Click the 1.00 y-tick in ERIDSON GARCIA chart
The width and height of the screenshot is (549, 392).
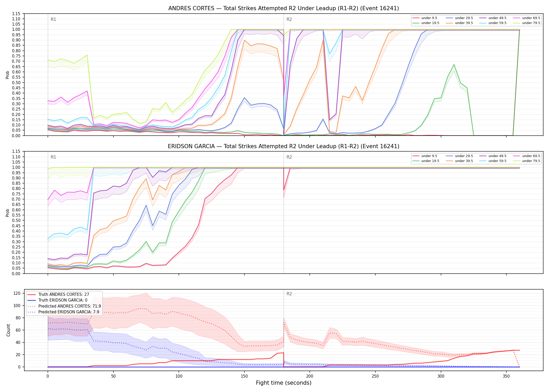tap(16, 167)
